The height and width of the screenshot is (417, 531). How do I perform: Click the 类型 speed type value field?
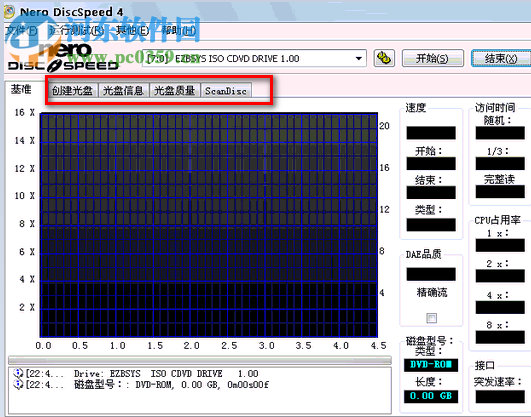pos(431,225)
